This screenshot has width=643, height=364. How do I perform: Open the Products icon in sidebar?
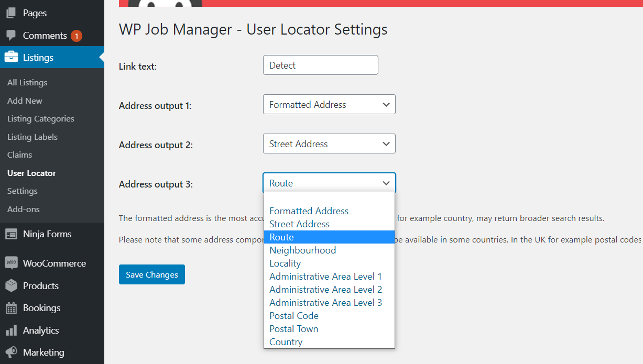click(x=12, y=285)
